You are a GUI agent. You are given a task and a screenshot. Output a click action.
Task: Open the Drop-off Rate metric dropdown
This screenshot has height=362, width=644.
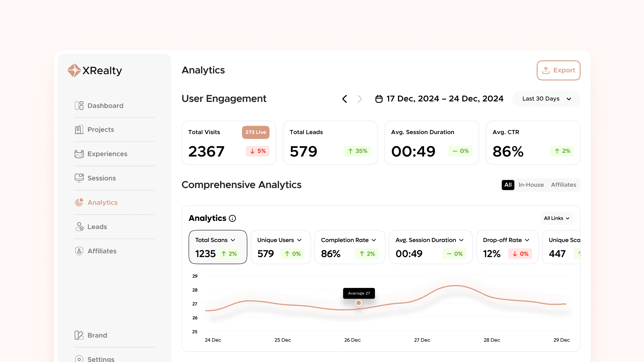(527, 240)
